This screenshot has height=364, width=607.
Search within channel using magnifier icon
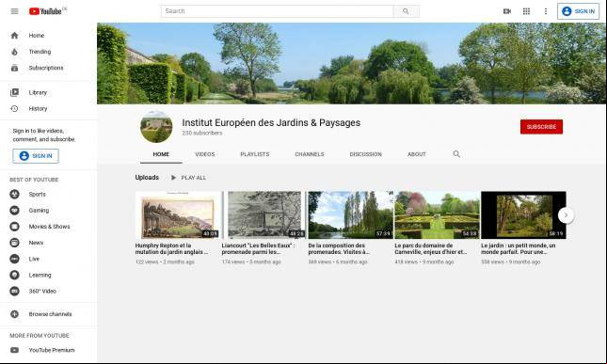click(x=456, y=154)
